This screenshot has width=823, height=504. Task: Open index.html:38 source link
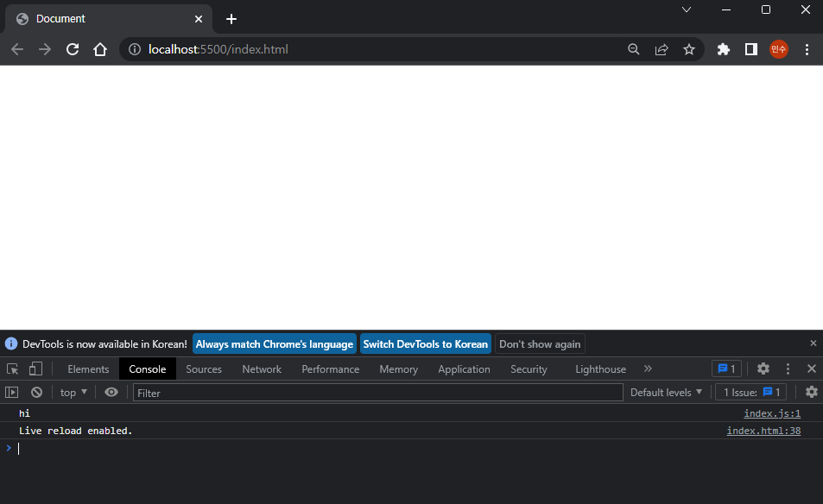click(x=763, y=431)
